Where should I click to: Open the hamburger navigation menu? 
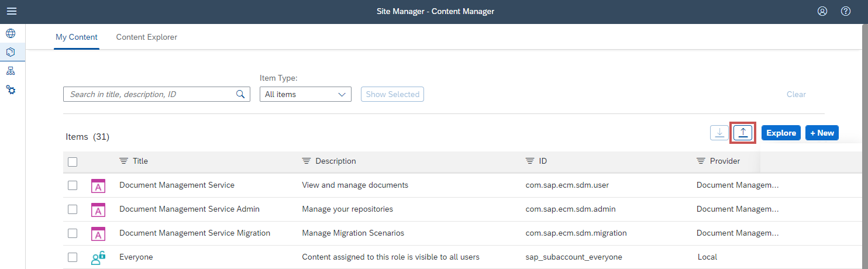click(x=12, y=11)
